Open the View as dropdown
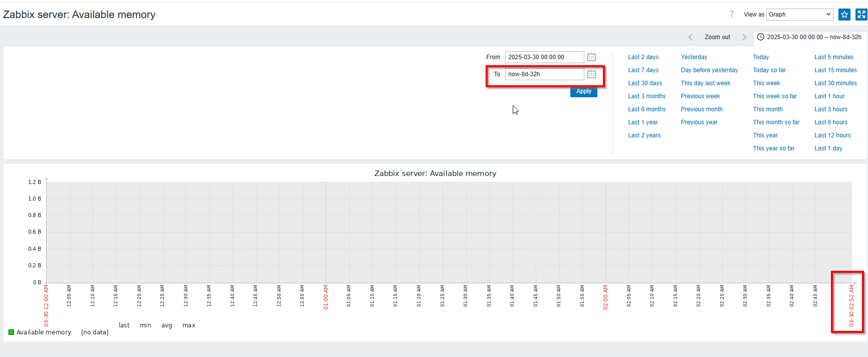Screen dimensions: 868x357 tap(800, 15)
